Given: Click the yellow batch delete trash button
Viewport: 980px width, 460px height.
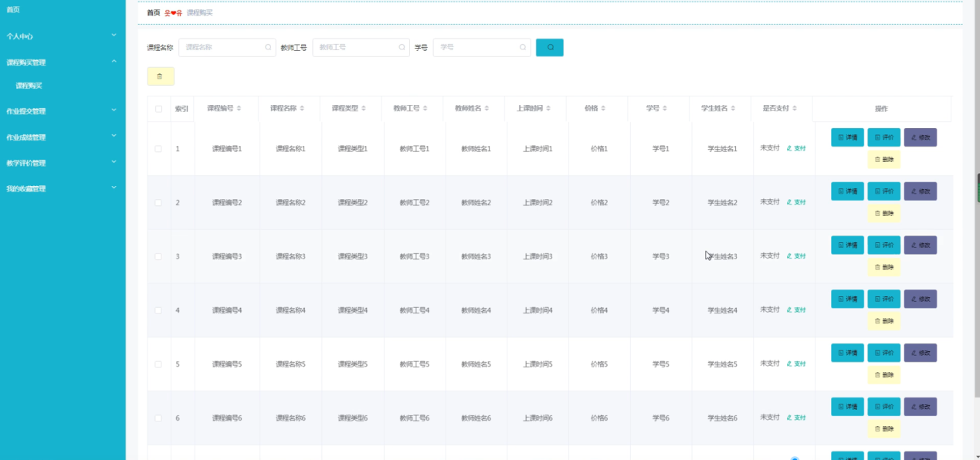Looking at the screenshot, I should tap(160, 76).
